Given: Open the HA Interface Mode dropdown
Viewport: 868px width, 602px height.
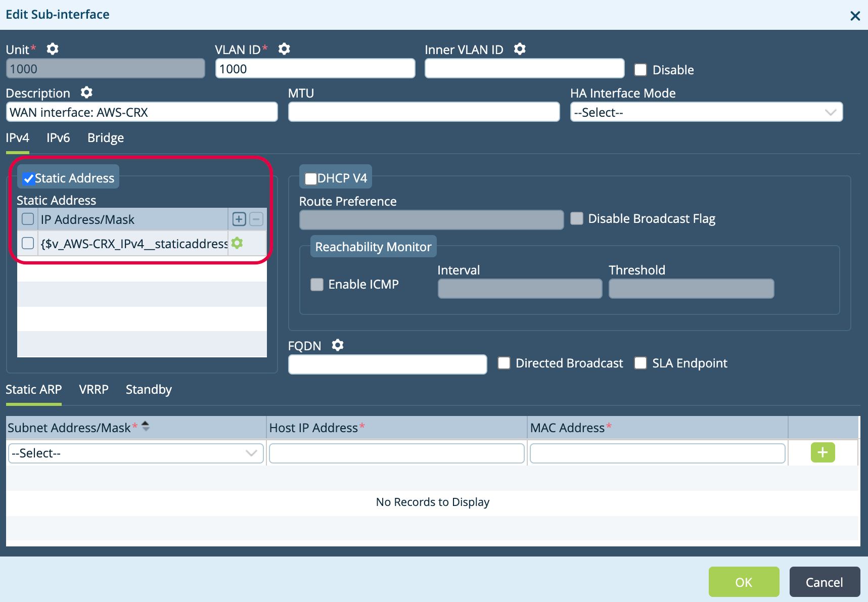Looking at the screenshot, I should 706,112.
